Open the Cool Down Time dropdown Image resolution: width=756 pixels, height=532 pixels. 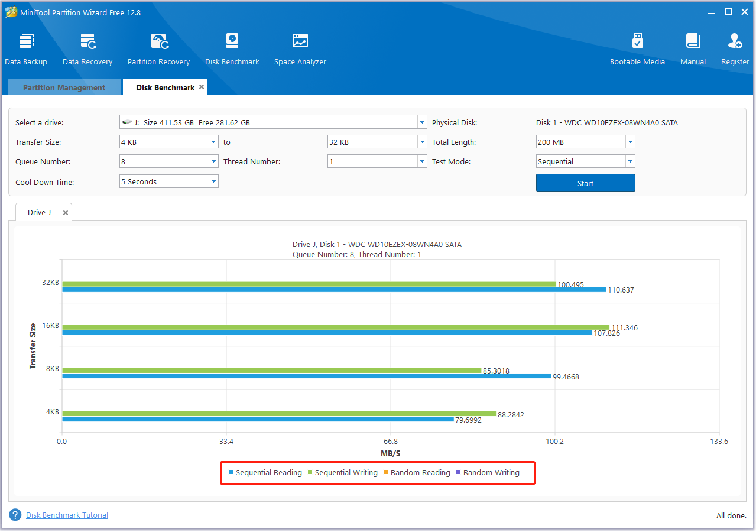pos(214,181)
